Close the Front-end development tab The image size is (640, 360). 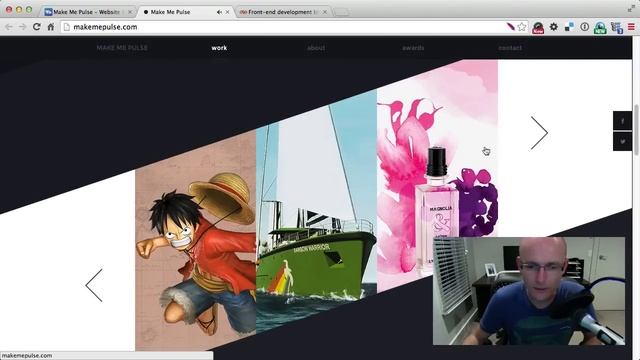point(325,12)
